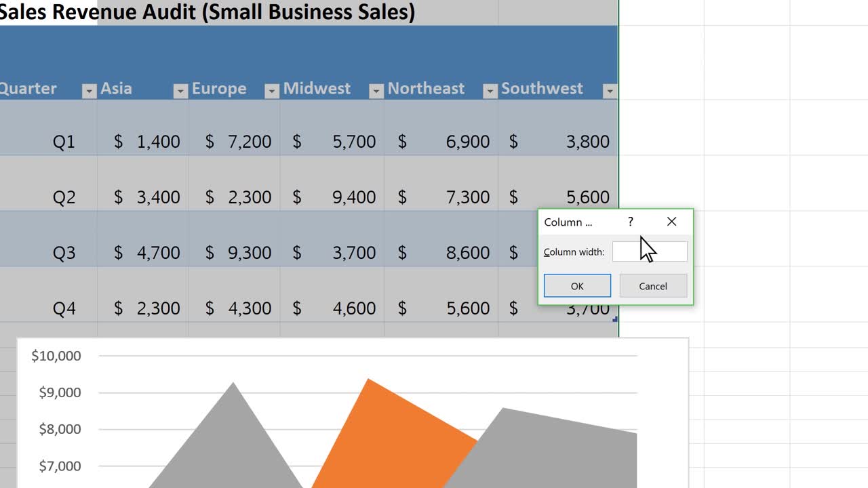The image size is (868, 488).
Task: Select the Northeast Q3 value 8,600
Action: tap(441, 239)
